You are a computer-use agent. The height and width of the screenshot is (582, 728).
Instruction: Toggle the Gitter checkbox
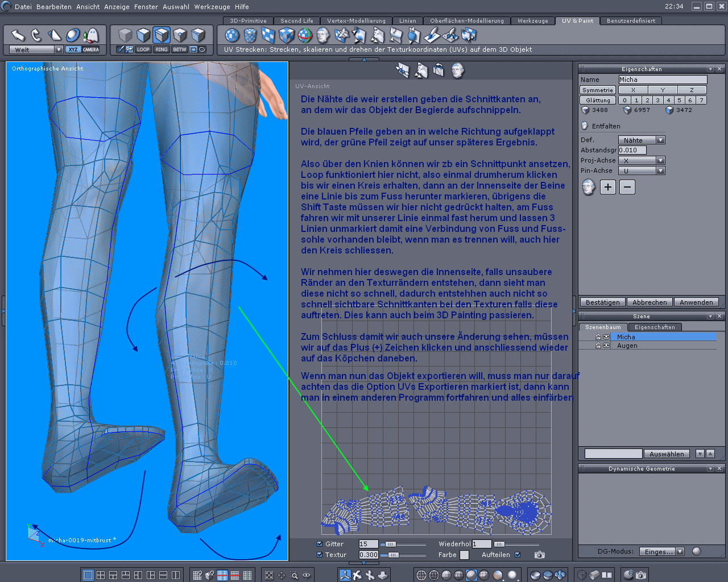pyautogui.click(x=320, y=544)
